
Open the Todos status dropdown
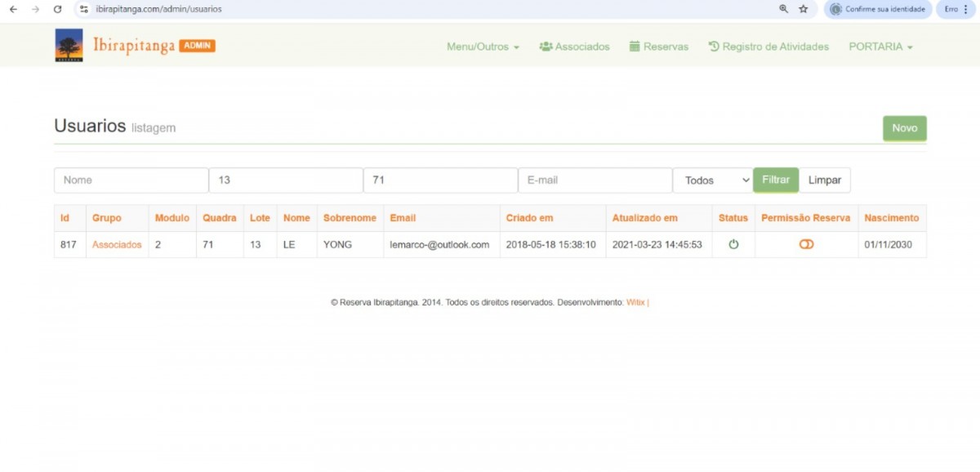tap(712, 180)
